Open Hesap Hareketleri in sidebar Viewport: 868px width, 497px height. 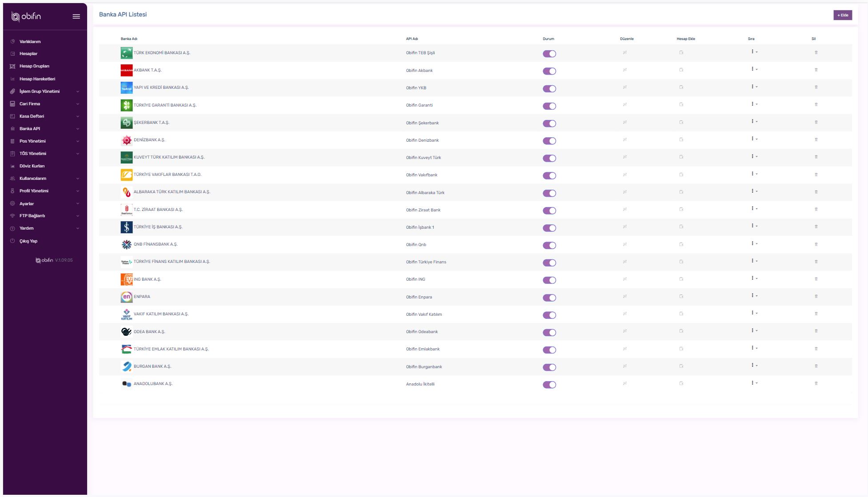coord(37,79)
